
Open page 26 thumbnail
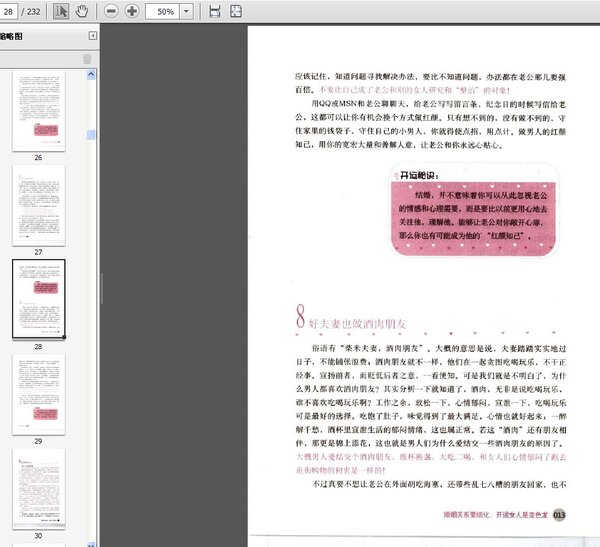(39, 111)
